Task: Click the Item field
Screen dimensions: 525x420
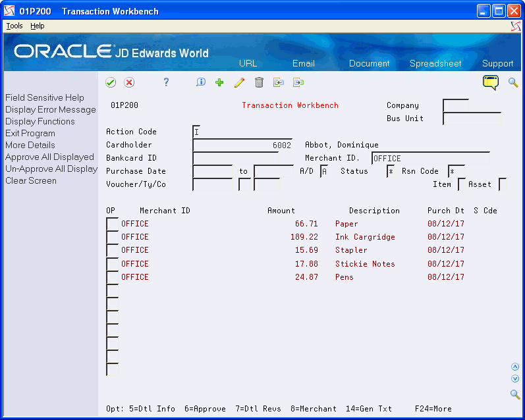Action: pyautogui.click(x=461, y=184)
